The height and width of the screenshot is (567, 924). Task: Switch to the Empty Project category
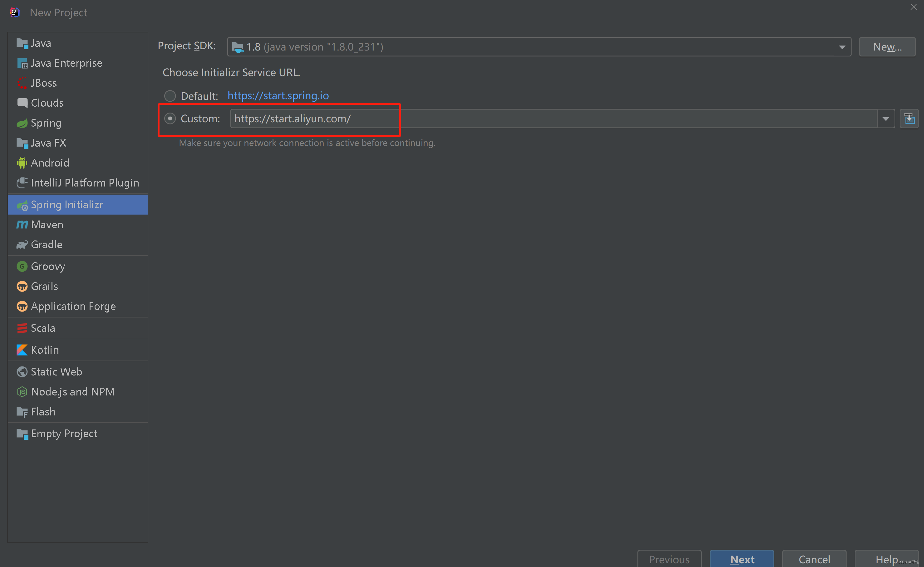[x=63, y=433]
